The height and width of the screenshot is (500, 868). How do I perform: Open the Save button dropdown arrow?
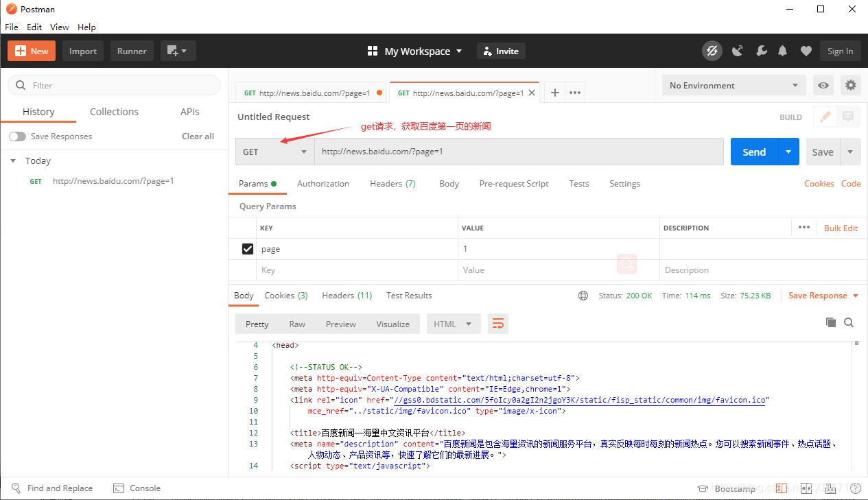tap(850, 152)
